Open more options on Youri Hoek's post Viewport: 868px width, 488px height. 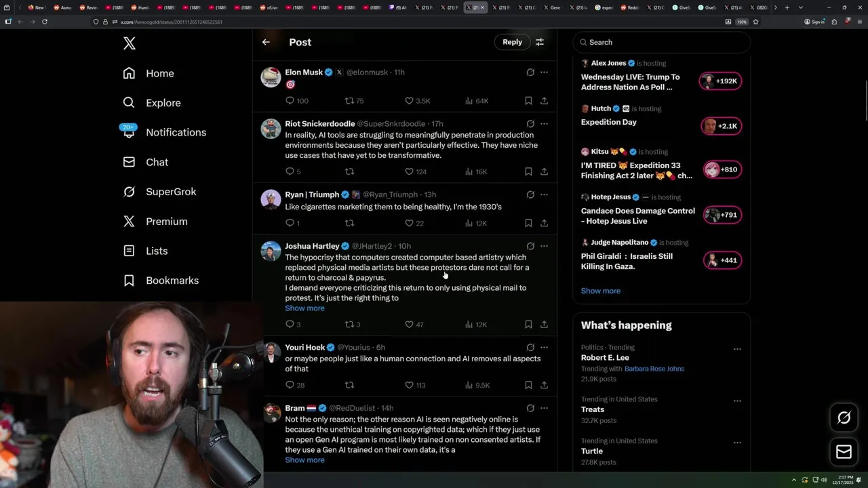(x=544, y=348)
